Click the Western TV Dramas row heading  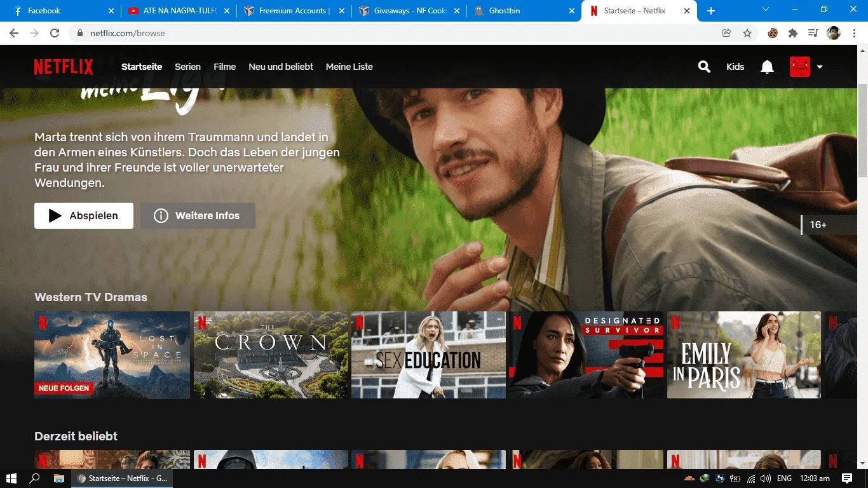[x=91, y=297]
